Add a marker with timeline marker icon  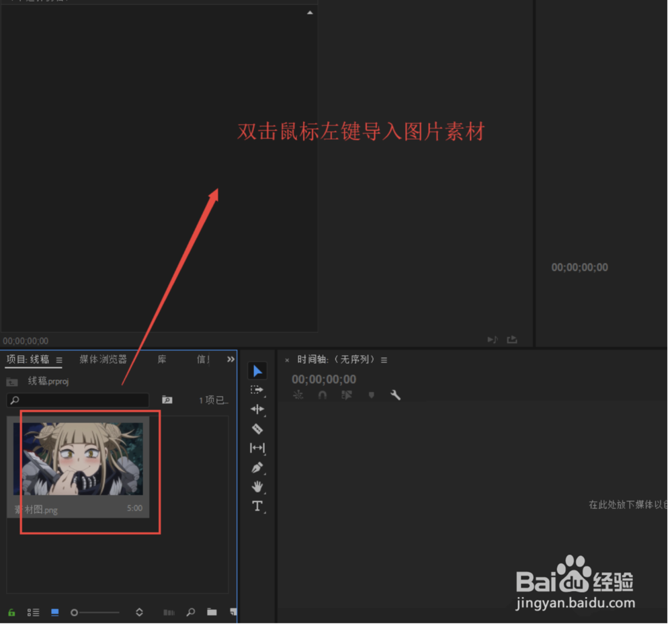[371, 395]
